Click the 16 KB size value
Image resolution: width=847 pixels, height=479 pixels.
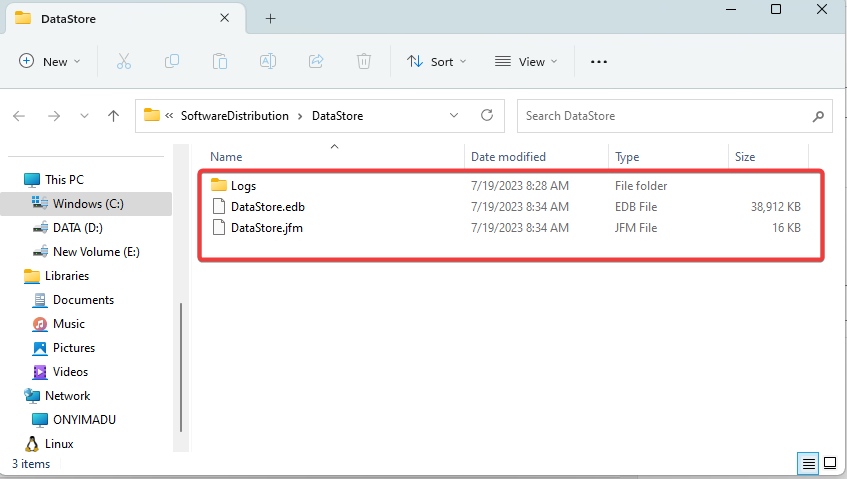786,228
